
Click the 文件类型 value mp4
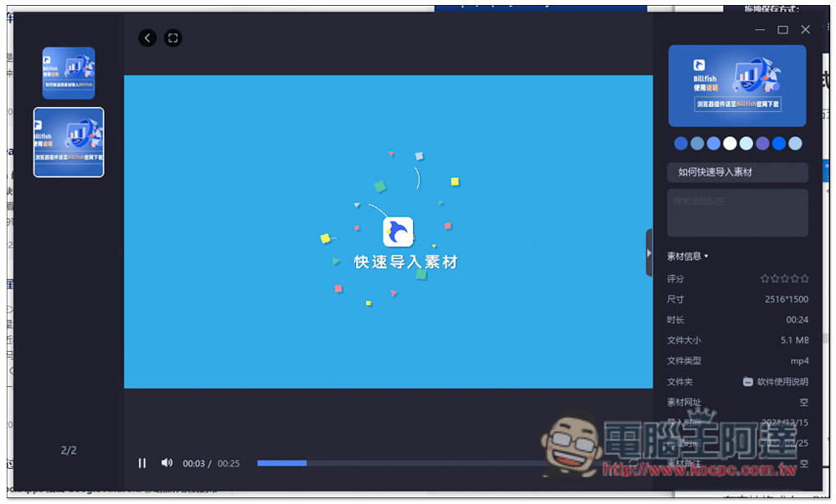coord(799,361)
